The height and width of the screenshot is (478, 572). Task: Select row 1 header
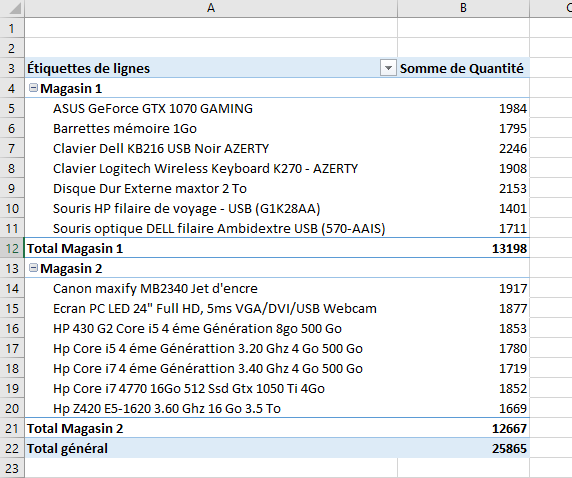[x=12, y=28]
